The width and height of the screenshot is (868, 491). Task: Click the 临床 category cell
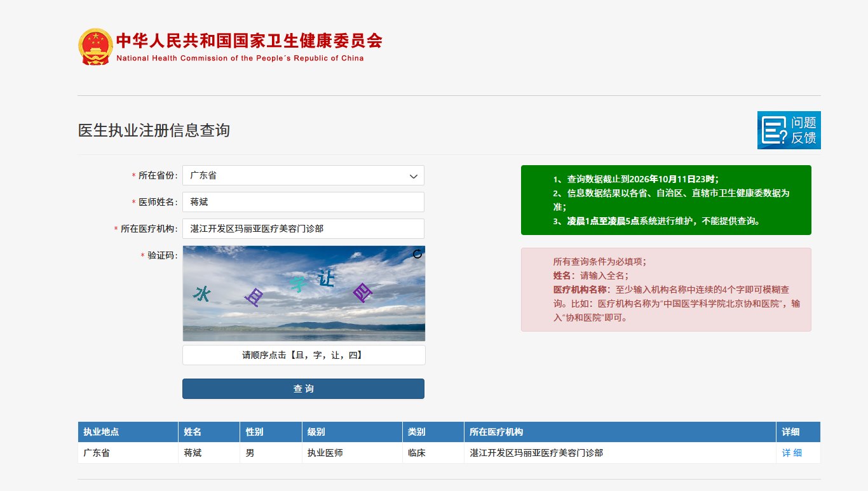pyautogui.click(x=433, y=453)
